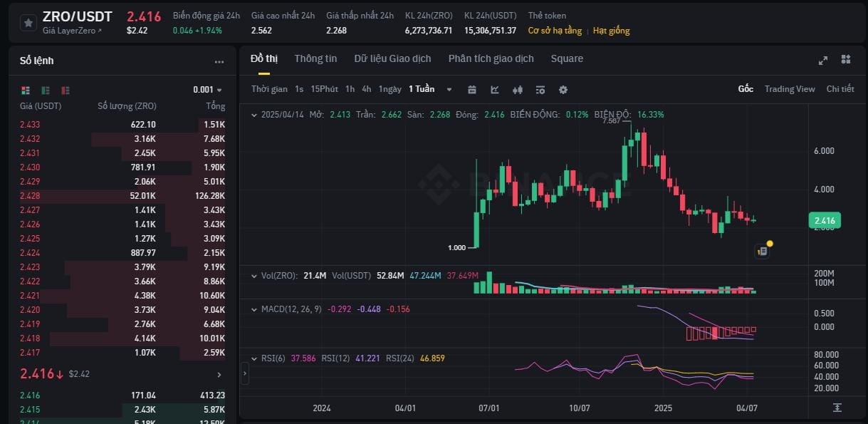
Task: Add ZRO/USDT to favorites with star icon
Action: (28, 23)
